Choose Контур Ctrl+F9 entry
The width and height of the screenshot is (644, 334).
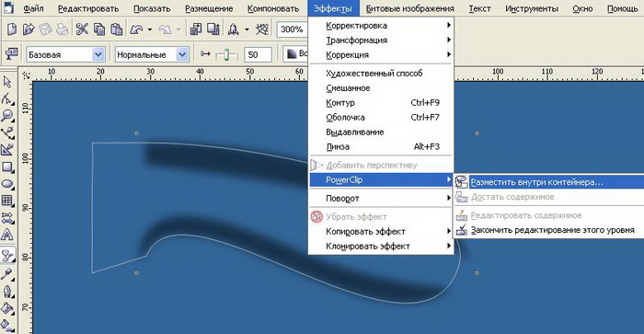(x=381, y=103)
